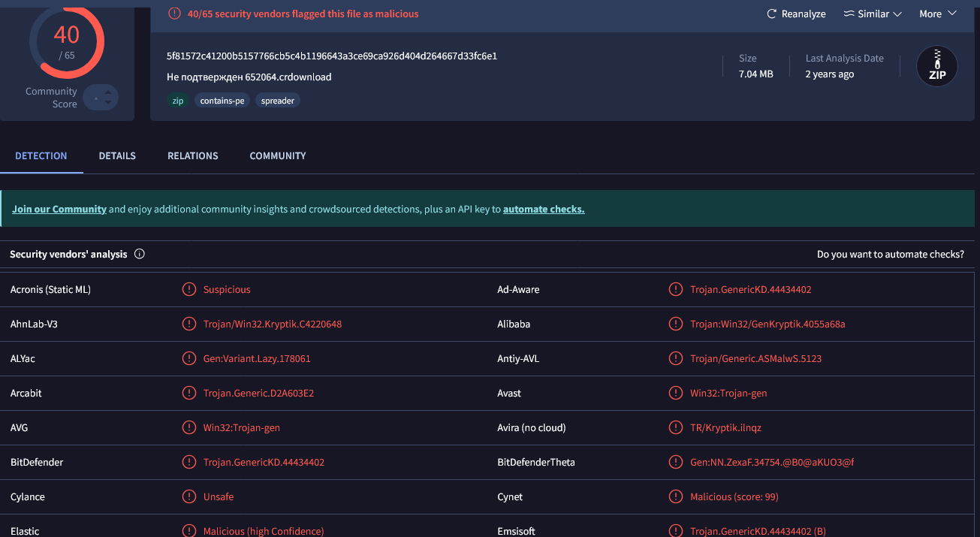Switch to the Details tab
Image resolution: width=980 pixels, height=537 pixels.
tap(117, 155)
